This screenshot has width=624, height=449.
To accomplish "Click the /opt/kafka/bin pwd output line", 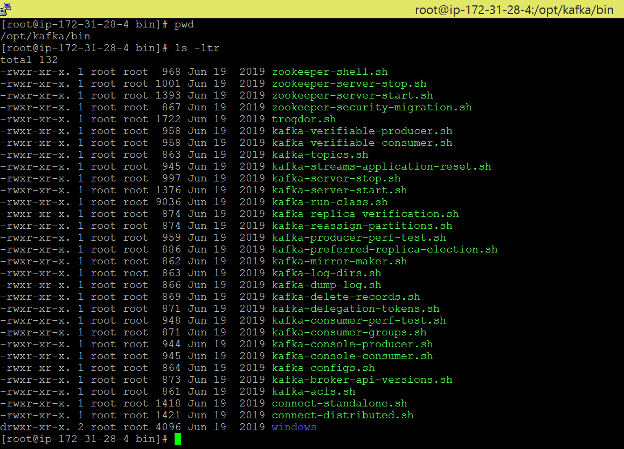I will pyautogui.click(x=45, y=36).
